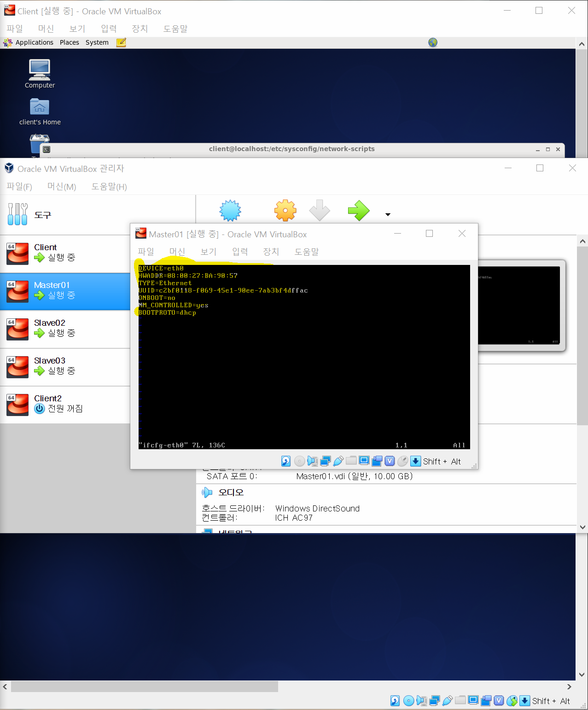
Task: Select the Client VM in the list
Action: coord(65,253)
